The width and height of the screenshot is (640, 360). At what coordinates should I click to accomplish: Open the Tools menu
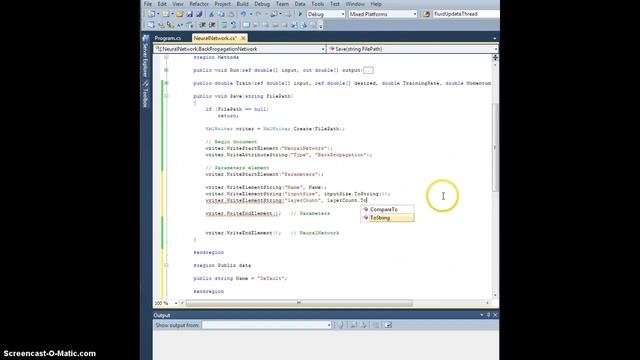[318, 4]
